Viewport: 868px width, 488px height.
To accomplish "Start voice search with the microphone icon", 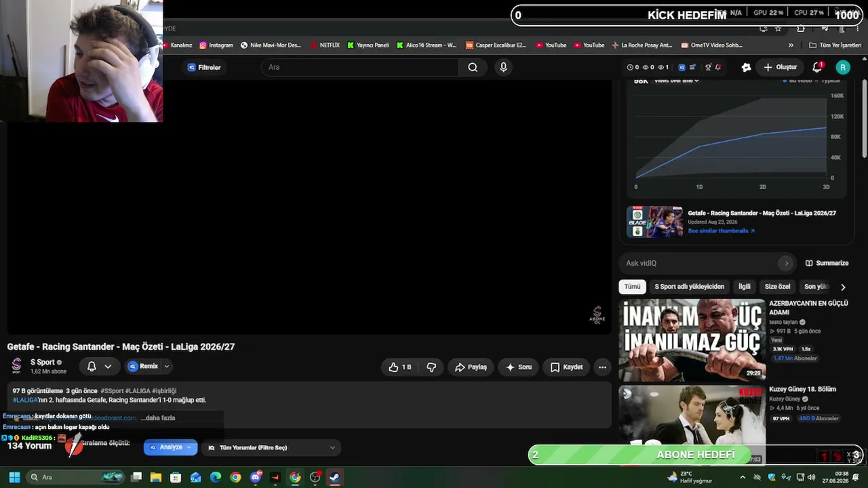I will [503, 67].
